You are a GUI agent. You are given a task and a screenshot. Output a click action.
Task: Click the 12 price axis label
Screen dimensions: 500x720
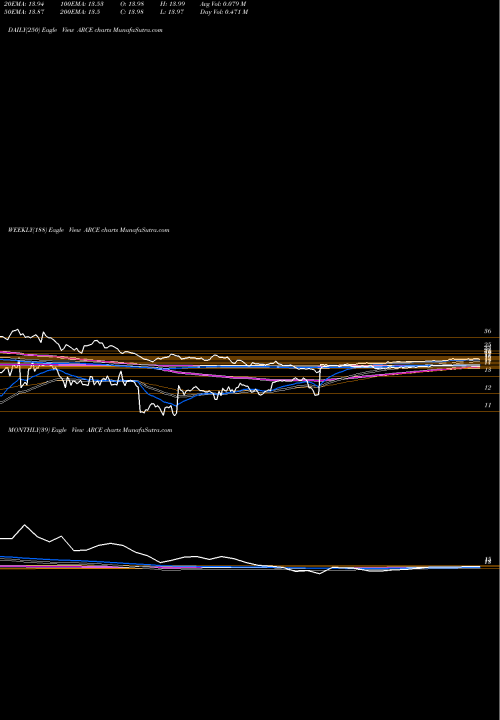coord(488,388)
